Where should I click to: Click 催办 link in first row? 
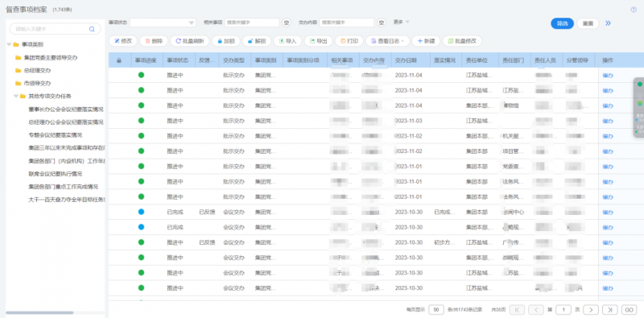[608, 75]
